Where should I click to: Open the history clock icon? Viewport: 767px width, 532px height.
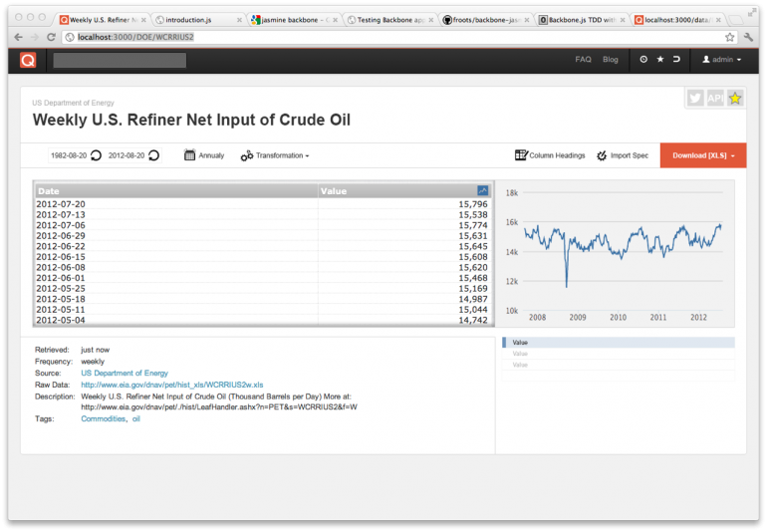[x=643, y=59]
